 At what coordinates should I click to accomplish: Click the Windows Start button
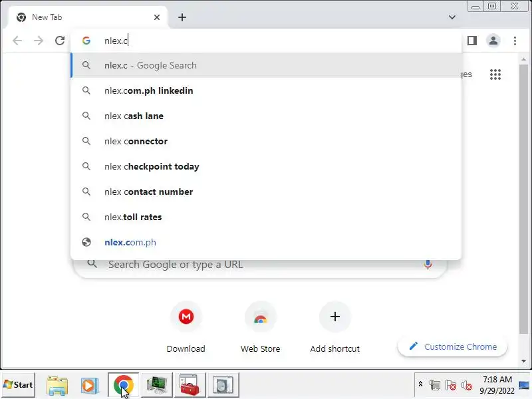19,385
